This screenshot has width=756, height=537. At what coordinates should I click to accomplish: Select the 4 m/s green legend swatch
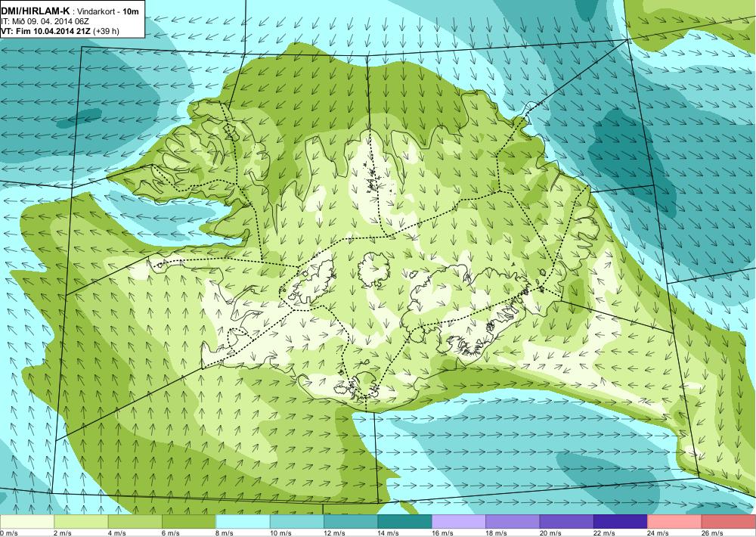tap(135, 522)
